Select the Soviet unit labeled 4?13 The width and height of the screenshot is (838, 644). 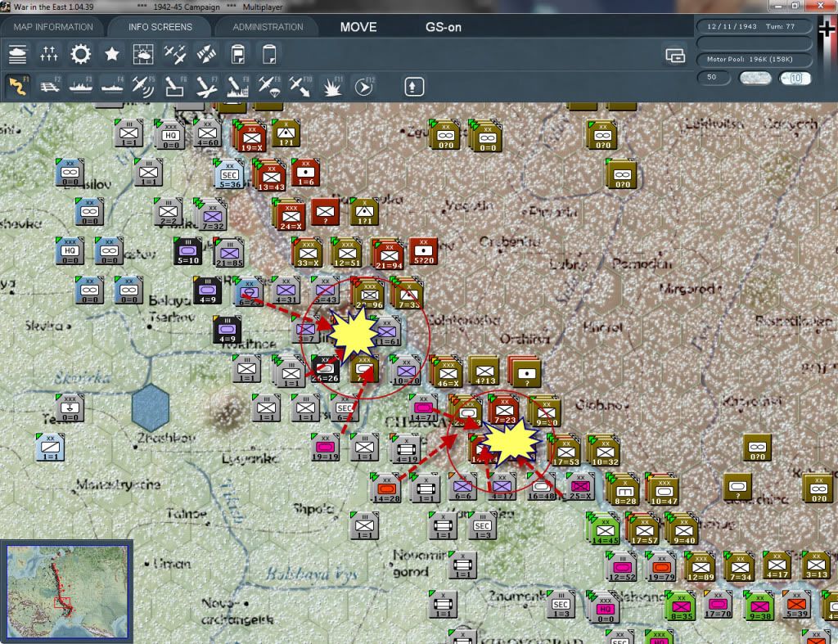click(x=484, y=372)
